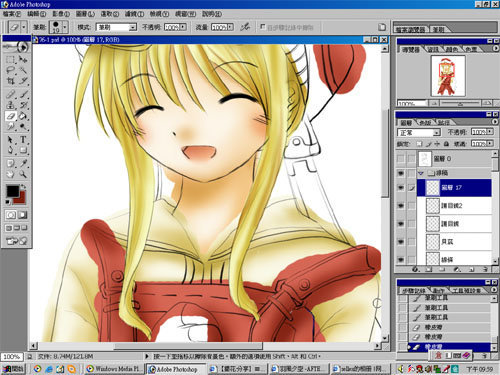This screenshot has width=500, height=375.
Task: Toggle the lock position option
Action: 437,144
